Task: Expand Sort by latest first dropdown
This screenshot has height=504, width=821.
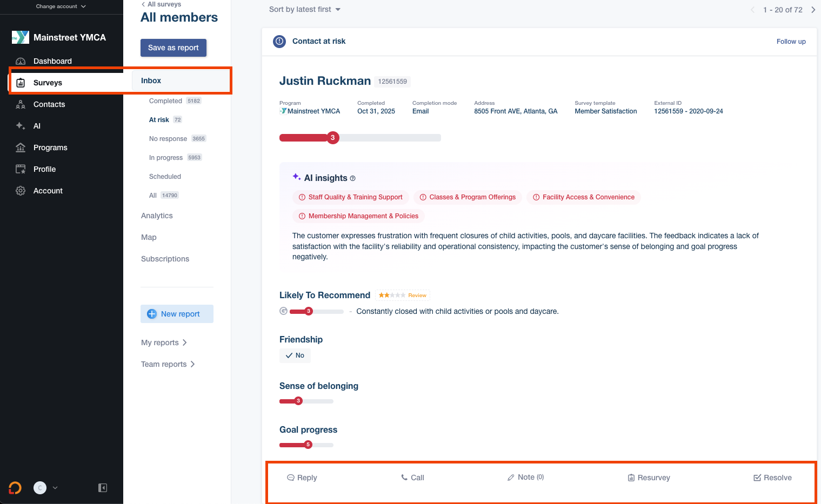Action: [x=305, y=10]
